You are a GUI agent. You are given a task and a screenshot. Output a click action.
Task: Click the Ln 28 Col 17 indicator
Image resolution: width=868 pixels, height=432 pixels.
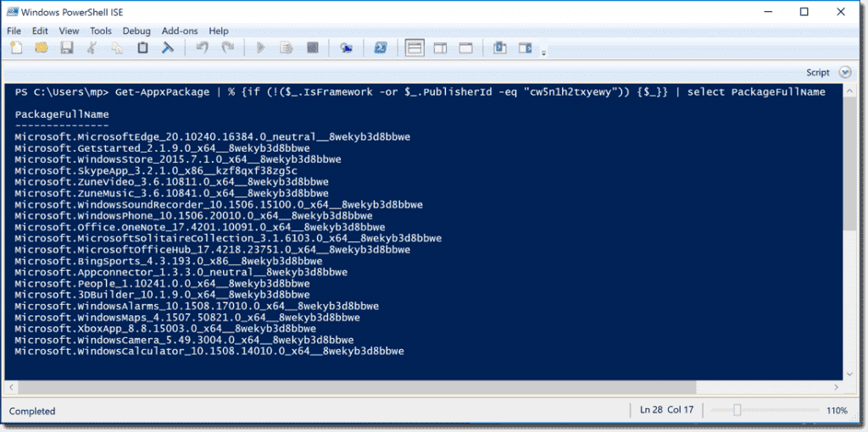(x=666, y=411)
